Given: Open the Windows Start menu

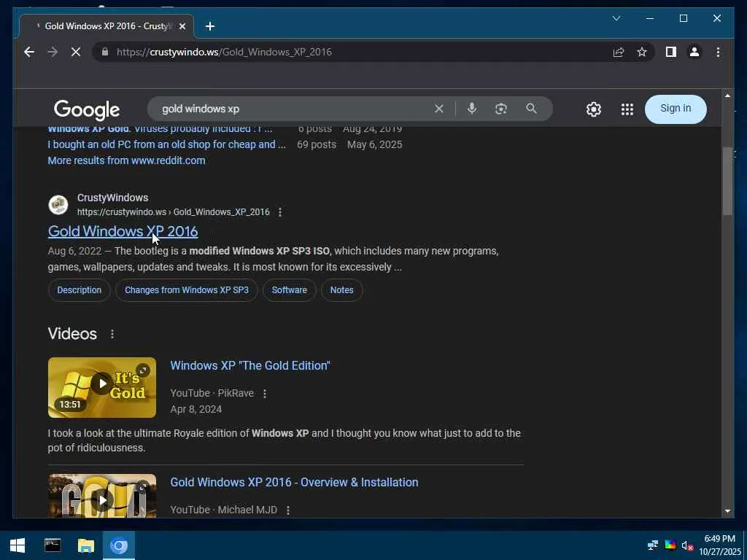Looking at the screenshot, I should click(x=18, y=545).
